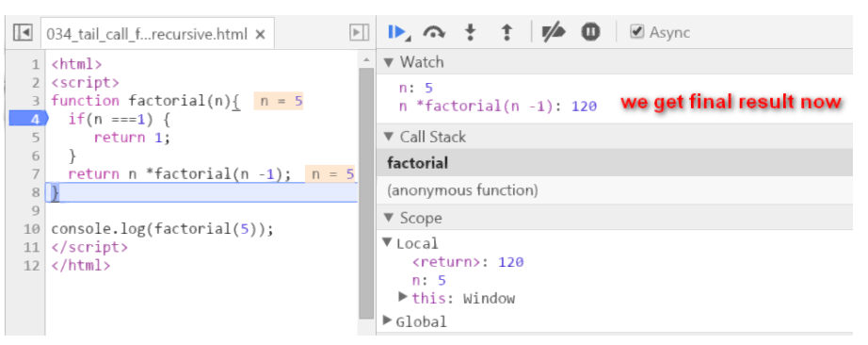The width and height of the screenshot is (868, 345).
Task: Select the 034_tail_call_f...recursive.html tab
Action: [147, 34]
